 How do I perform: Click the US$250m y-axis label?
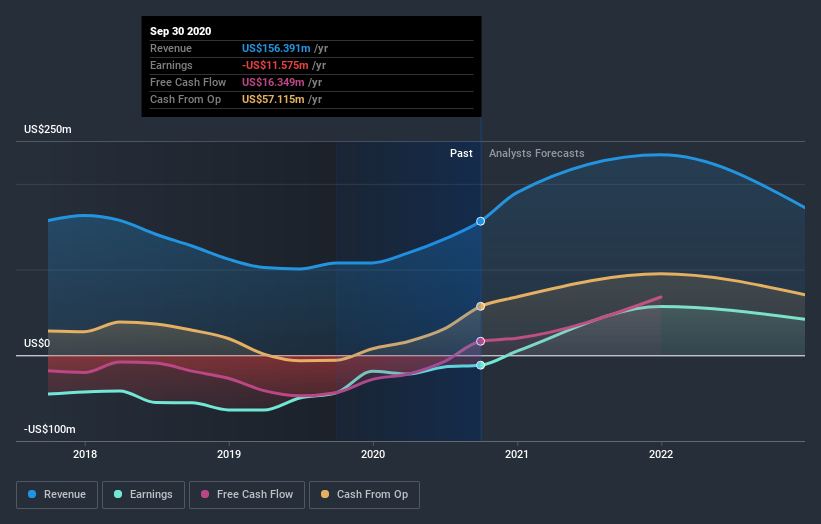48,129
